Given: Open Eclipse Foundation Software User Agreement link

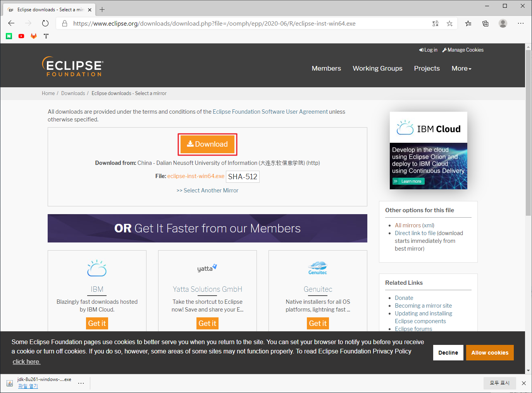Looking at the screenshot, I should (x=270, y=112).
